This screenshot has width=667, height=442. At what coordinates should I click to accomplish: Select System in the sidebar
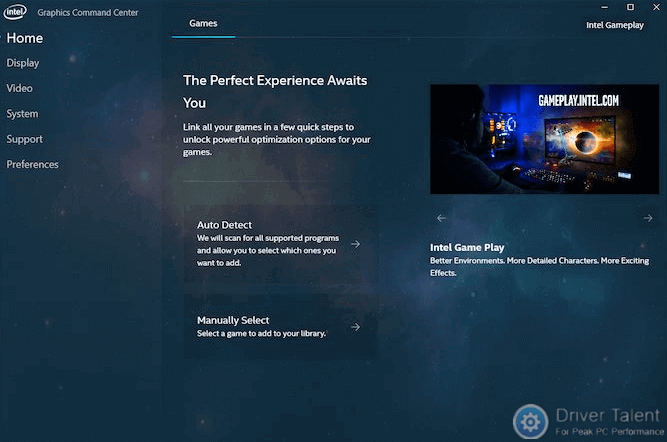coord(22,114)
